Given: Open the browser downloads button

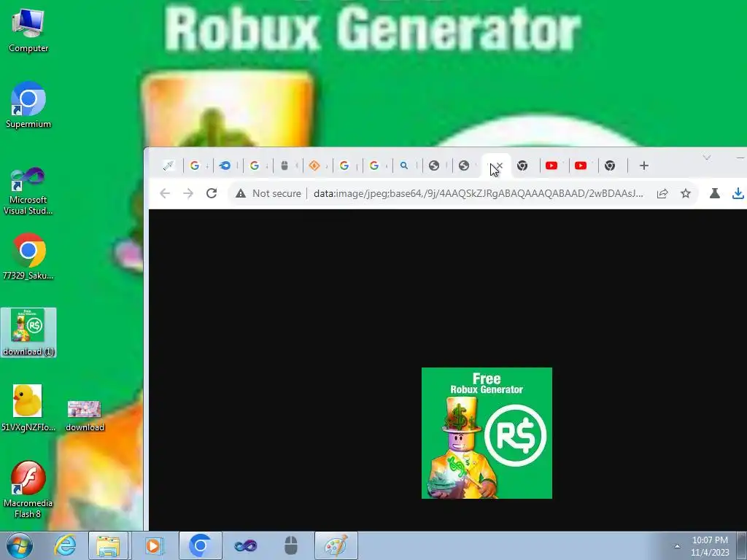Looking at the screenshot, I should pos(738,193).
